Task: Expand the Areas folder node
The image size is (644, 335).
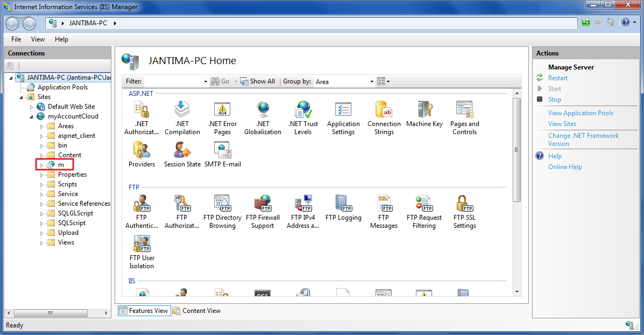Action: (x=41, y=127)
